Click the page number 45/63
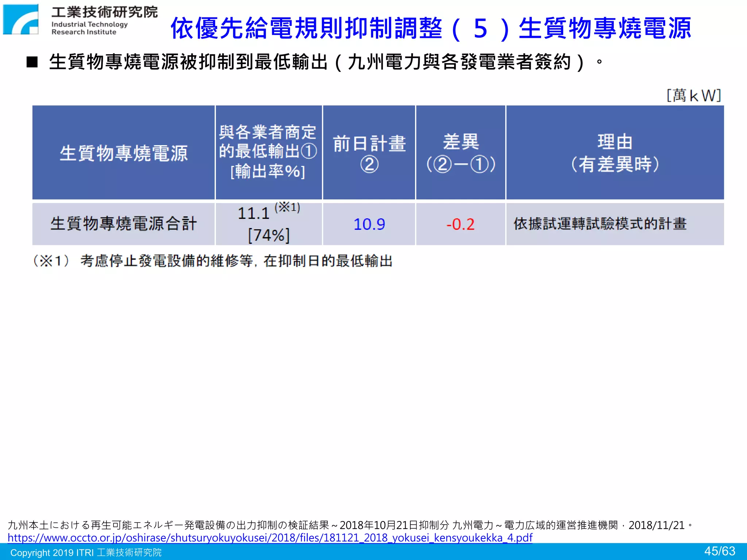Screen dimensions: 747x560 720,551
